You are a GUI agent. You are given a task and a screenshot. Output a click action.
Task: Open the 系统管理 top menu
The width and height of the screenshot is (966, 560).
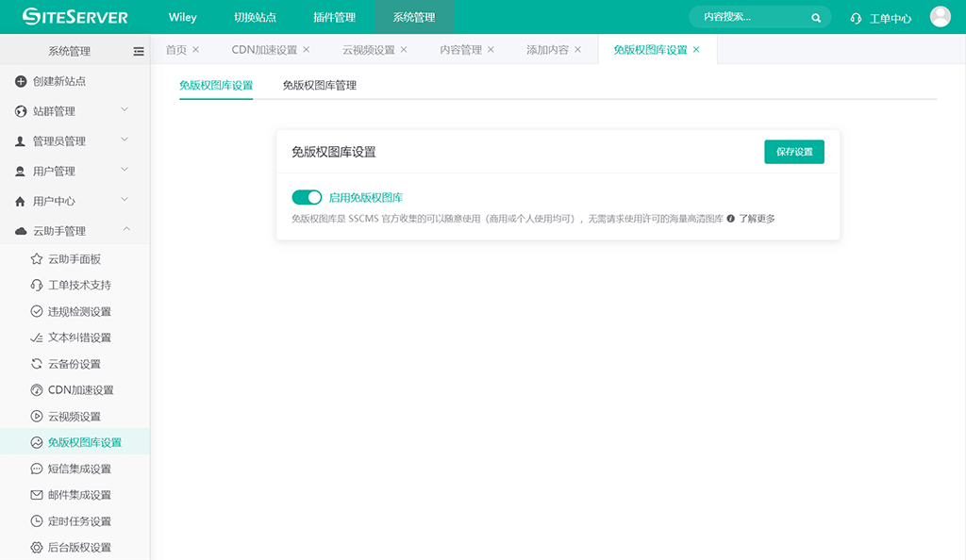(x=414, y=17)
